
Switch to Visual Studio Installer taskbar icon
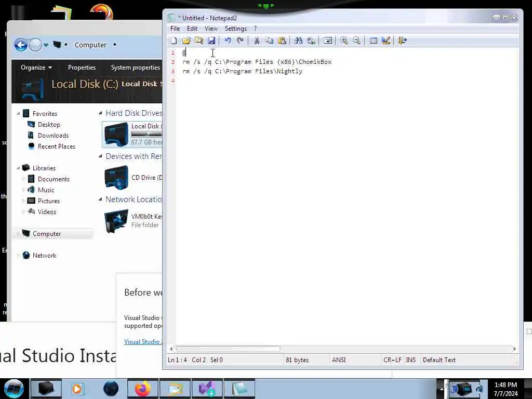click(207, 389)
